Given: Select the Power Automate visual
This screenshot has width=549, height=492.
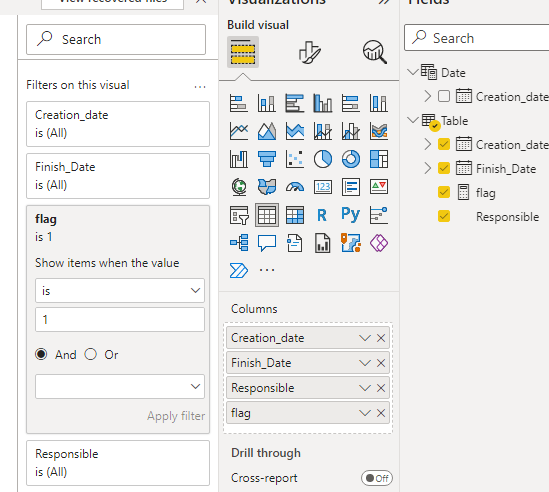Looking at the screenshot, I should click(239, 270).
